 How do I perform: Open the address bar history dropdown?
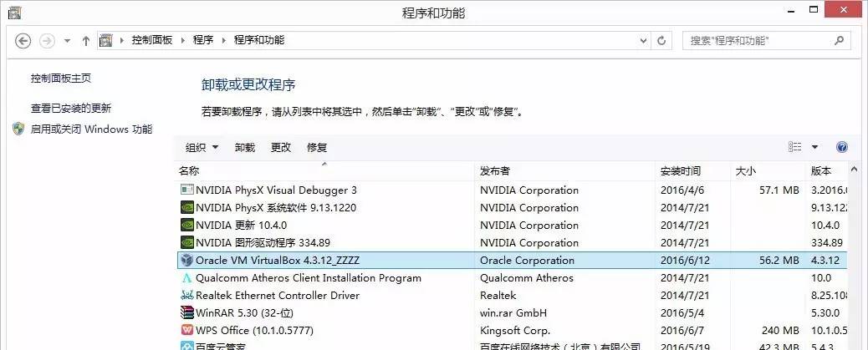[x=643, y=40]
